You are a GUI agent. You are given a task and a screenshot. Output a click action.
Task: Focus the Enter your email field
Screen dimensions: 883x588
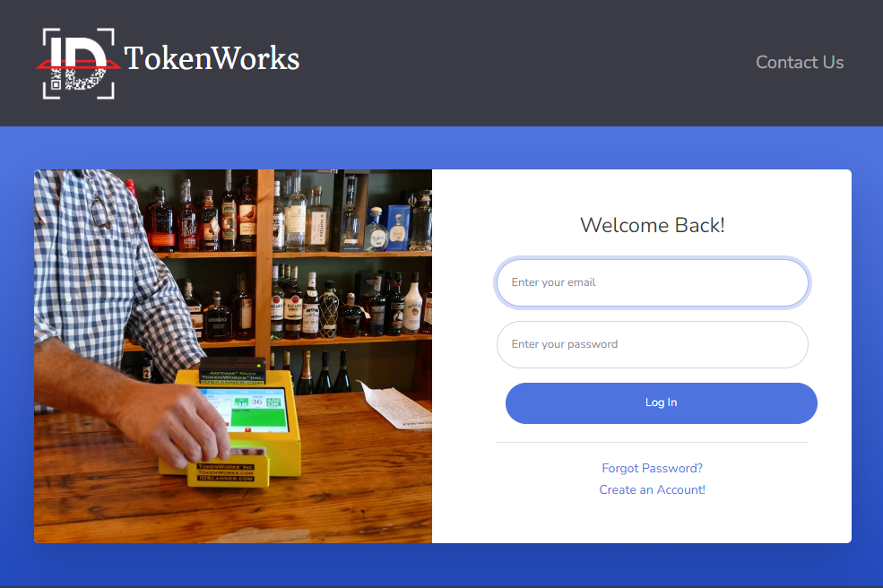[652, 282]
